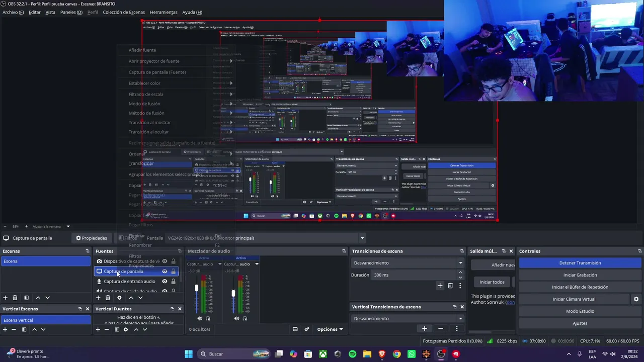Move source down in Fuentes panel
The height and width of the screenshot is (362, 644).
140,298
